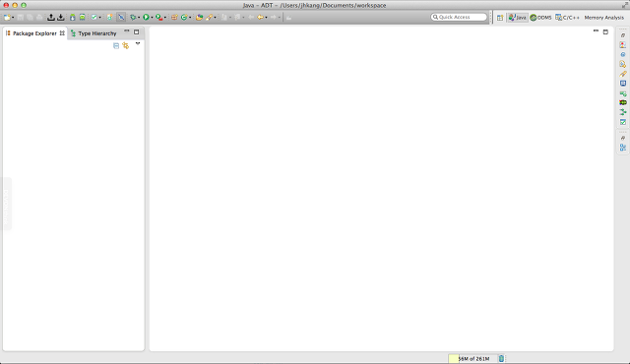Click the Debug bug icon
Viewport: 630px width, 364px height.
(x=133, y=18)
